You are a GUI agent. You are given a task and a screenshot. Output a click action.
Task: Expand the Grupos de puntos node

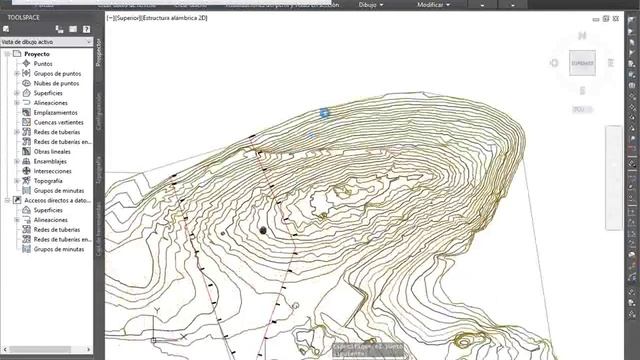coord(17,73)
